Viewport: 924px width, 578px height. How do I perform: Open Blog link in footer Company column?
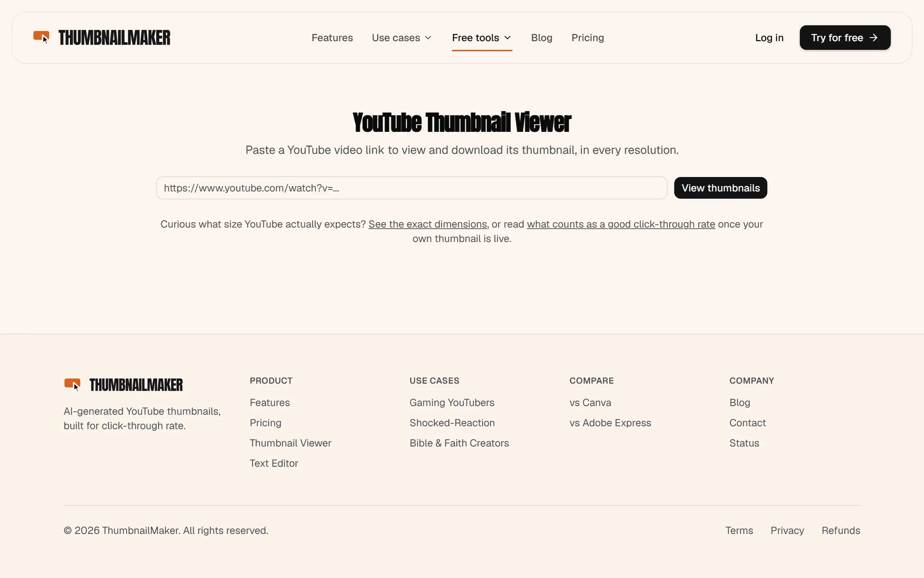tap(740, 402)
